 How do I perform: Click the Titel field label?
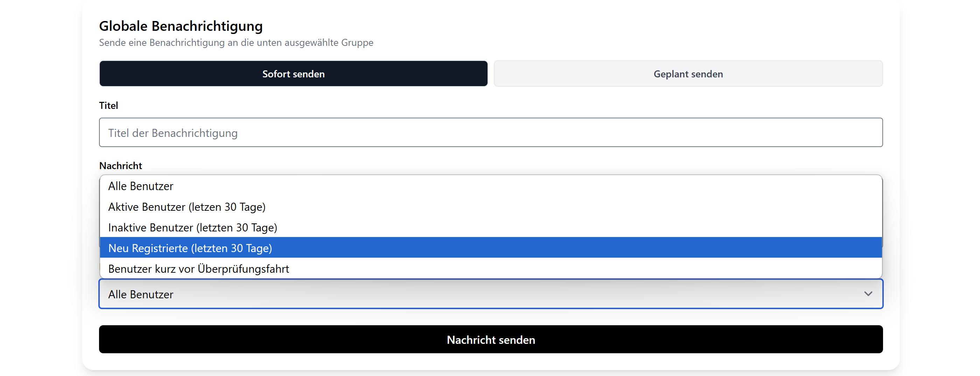[108, 105]
